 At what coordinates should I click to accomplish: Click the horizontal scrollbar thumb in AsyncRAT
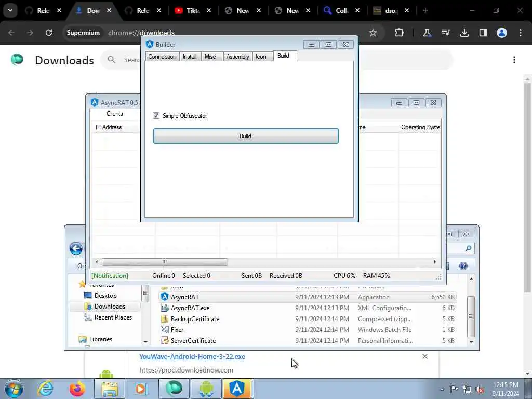point(165,262)
